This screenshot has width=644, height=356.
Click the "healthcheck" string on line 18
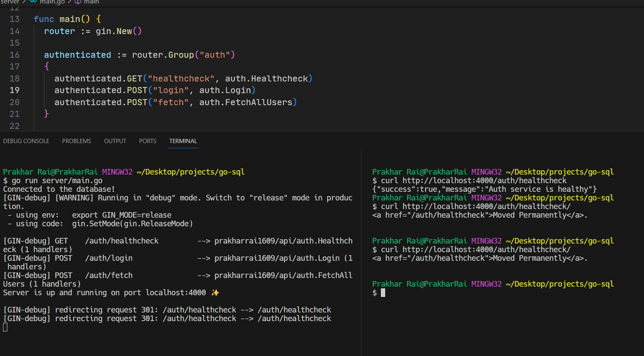pyautogui.click(x=181, y=78)
